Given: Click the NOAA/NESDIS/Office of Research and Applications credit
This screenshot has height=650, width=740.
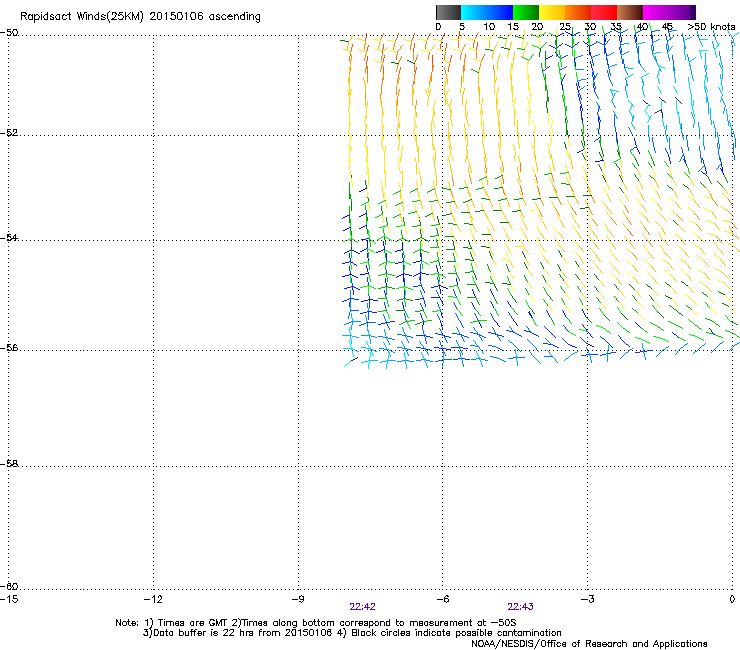Looking at the screenshot, I should (589, 644).
